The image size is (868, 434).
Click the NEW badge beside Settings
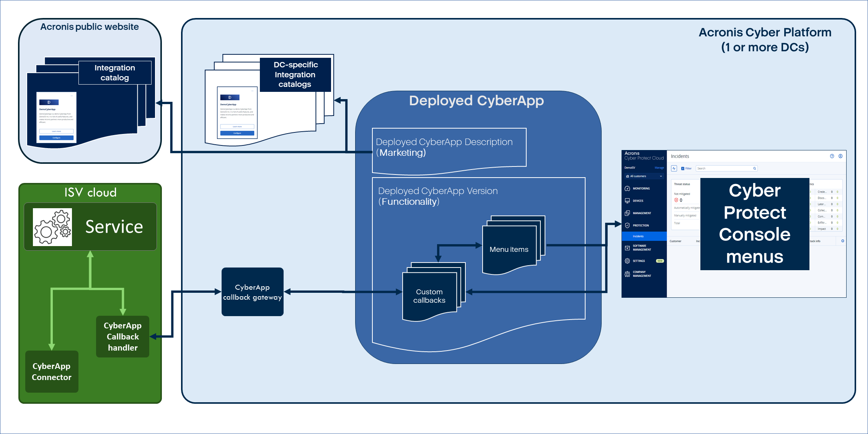click(x=660, y=261)
